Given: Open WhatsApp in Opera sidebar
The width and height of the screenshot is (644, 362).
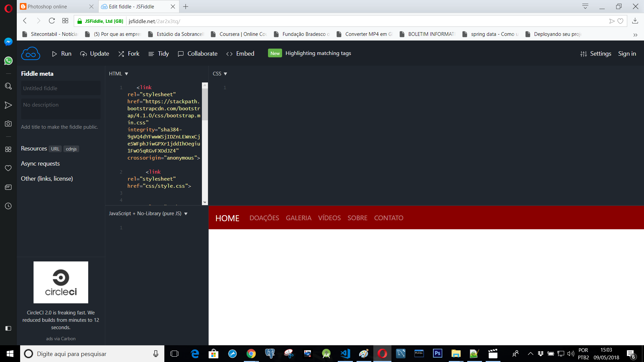Looking at the screenshot, I should (8, 61).
